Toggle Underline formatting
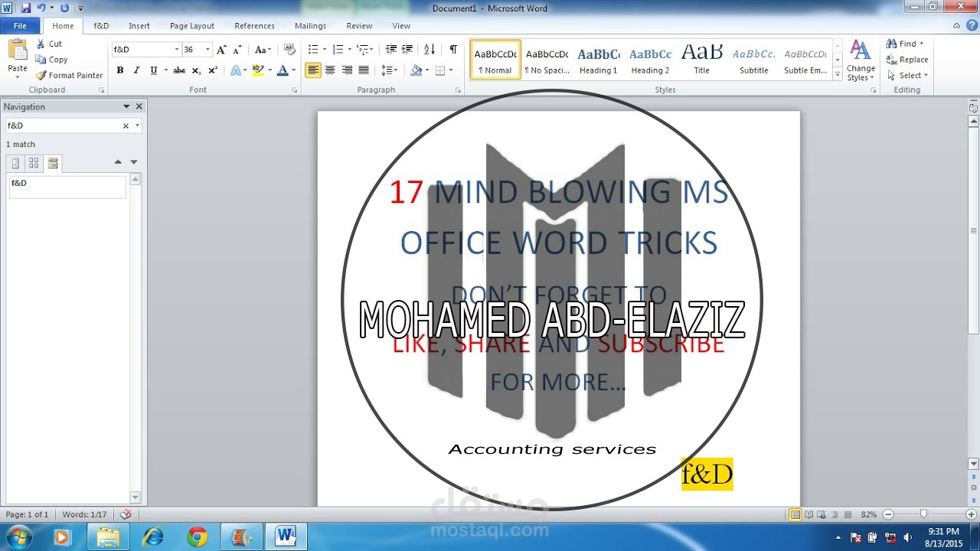This screenshot has height=551, width=980. 153,70
